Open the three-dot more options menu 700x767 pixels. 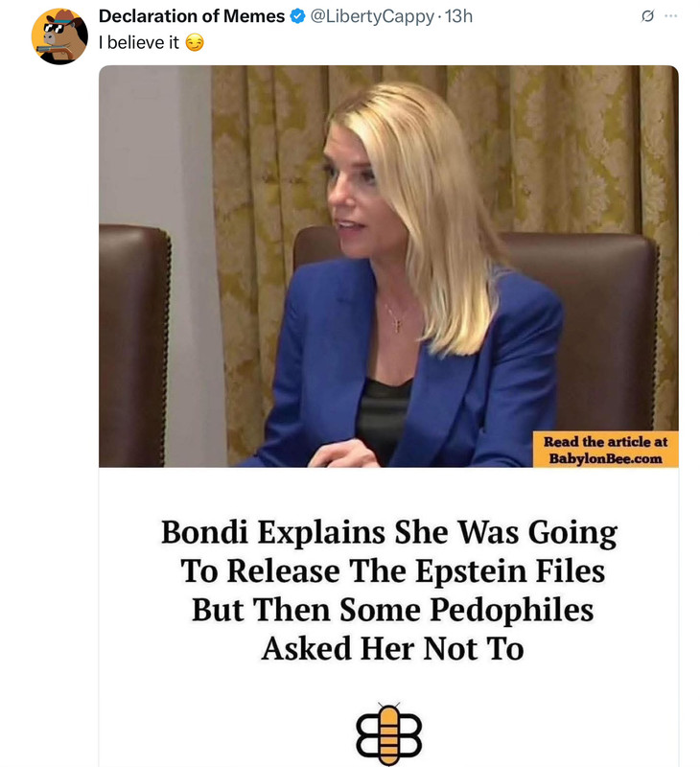coord(670,16)
